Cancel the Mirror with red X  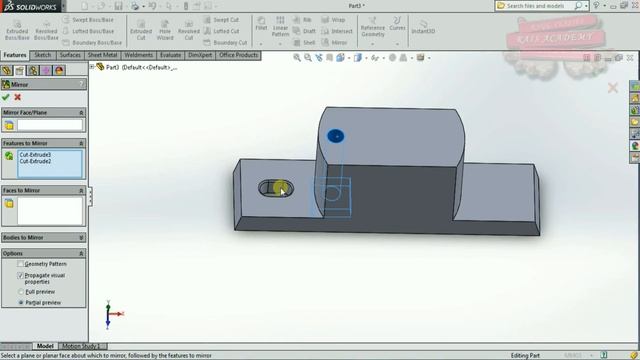18,97
